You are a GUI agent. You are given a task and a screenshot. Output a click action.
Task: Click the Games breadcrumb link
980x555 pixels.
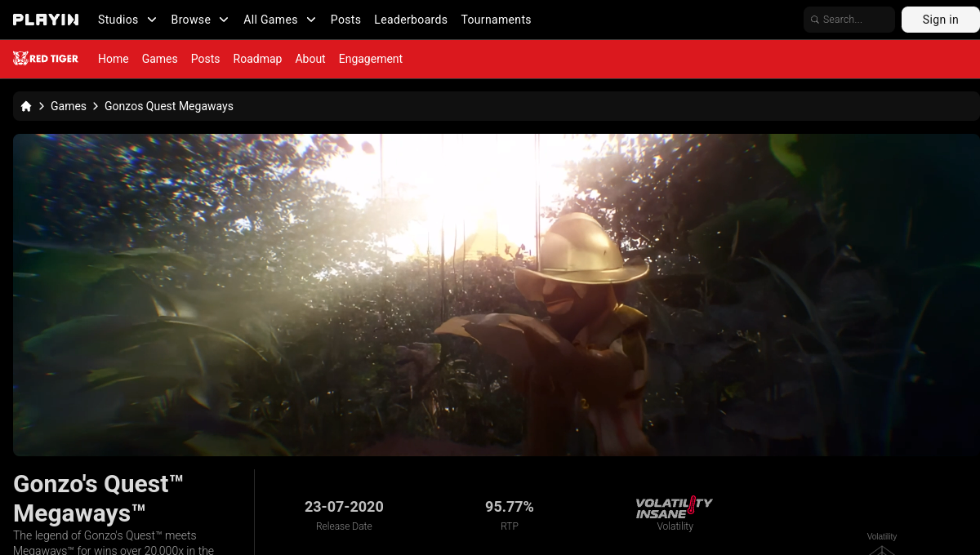(x=69, y=106)
